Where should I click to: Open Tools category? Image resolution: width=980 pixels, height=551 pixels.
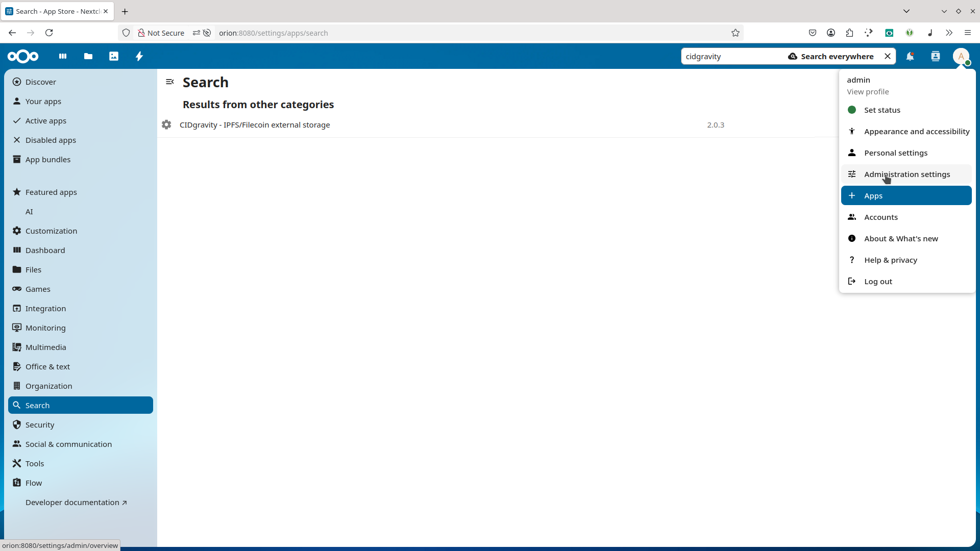81,463
